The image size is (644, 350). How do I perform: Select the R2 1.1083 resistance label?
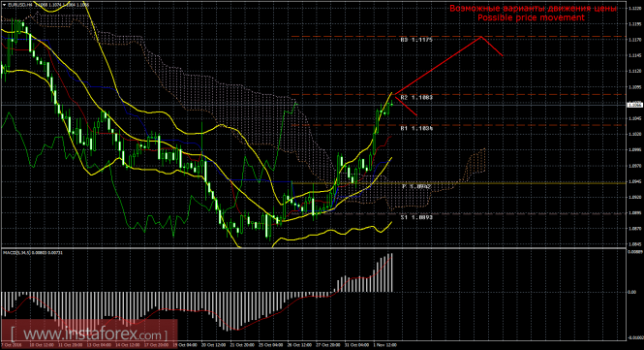[x=416, y=98]
